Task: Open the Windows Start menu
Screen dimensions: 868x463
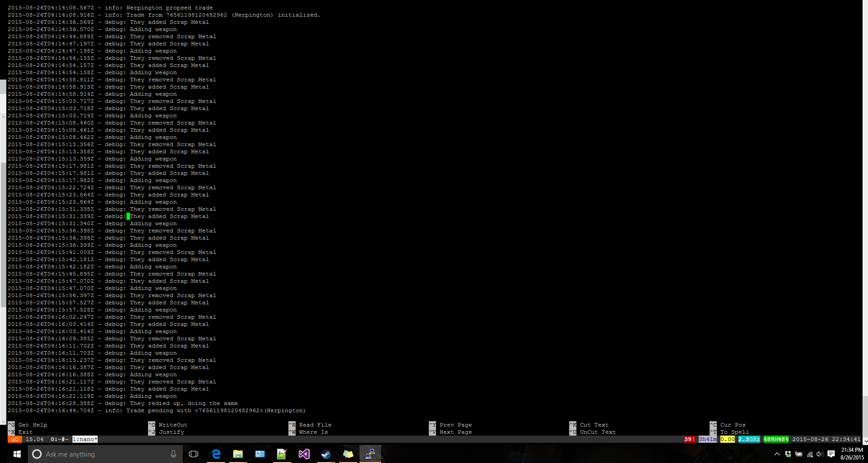Action: pyautogui.click(x=17, y=454)
